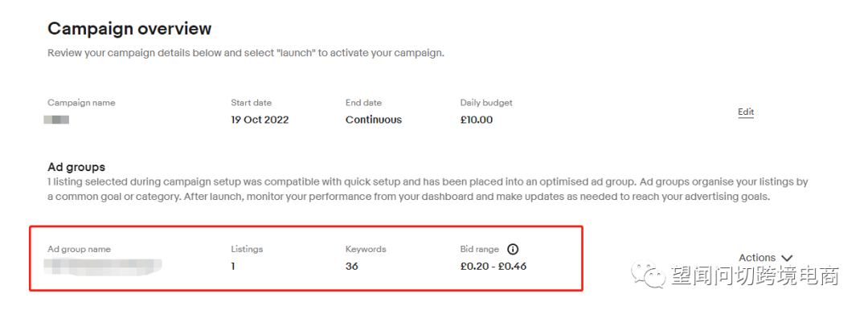Click the Keywords column label
The height and width of the screenshot is (314, 868).
coord(366,249)
